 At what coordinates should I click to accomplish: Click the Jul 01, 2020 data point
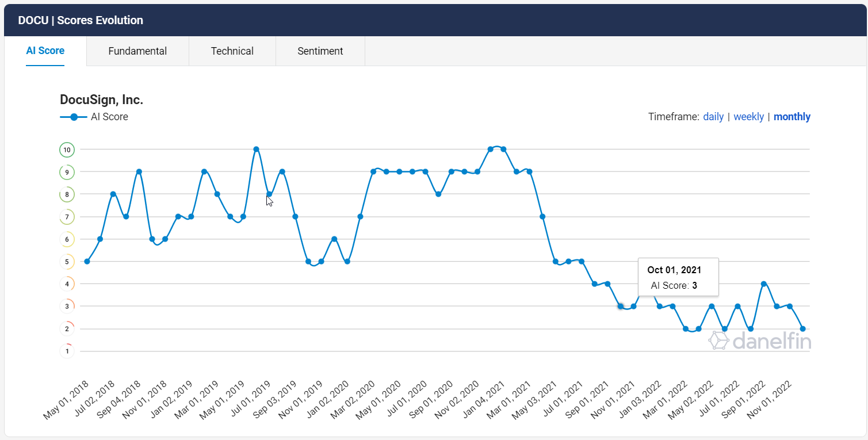click(425, 171)
